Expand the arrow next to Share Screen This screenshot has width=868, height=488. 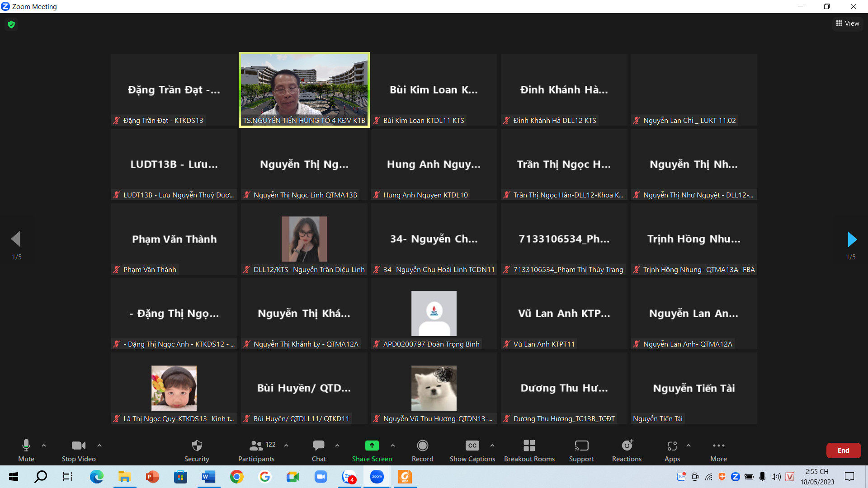pyautogui.click(x=393, y=446)
